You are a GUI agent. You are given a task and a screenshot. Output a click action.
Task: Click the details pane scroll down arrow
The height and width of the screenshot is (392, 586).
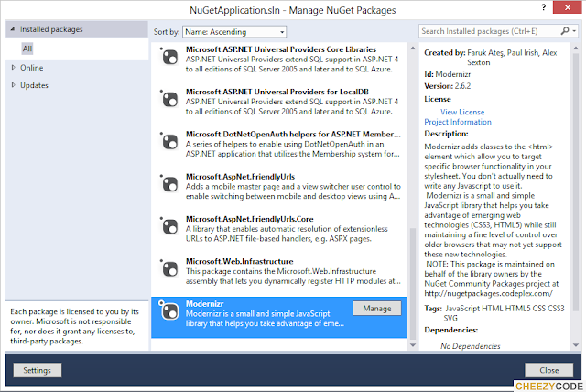click(576, 345)
